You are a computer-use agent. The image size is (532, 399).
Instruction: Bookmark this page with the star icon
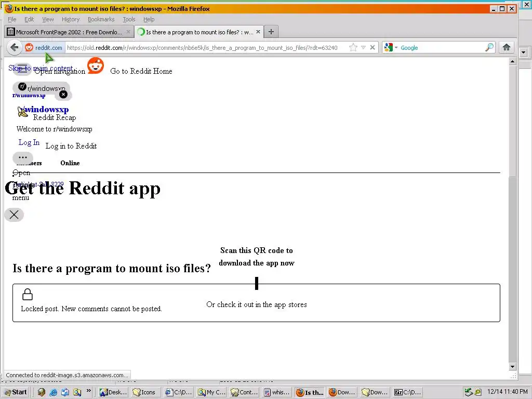tap(353, 47)
